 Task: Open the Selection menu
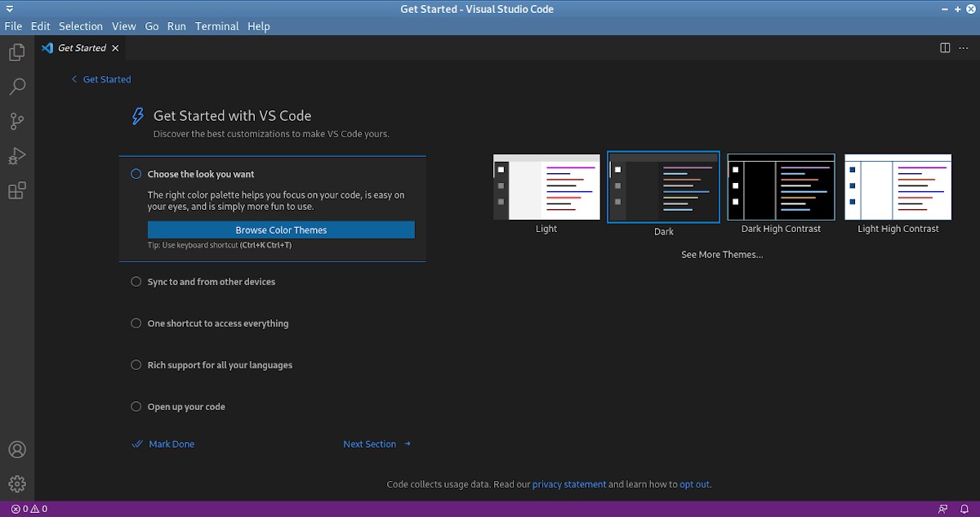click(81, 26)
